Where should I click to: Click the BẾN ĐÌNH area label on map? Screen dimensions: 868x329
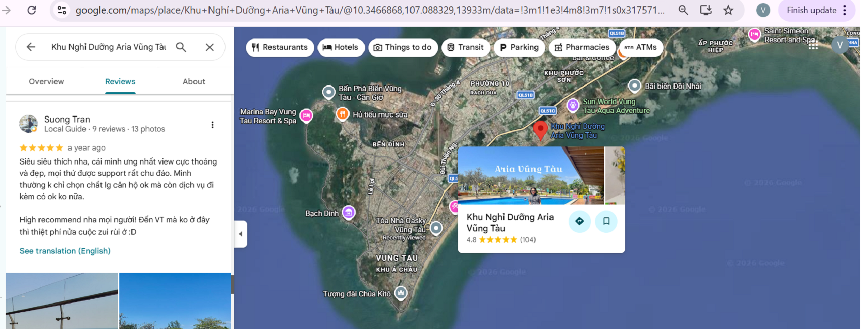click(x=388, y=144)
